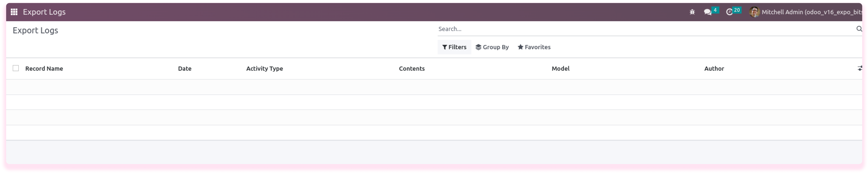Open the Favorites dropdown

click(x=534, y=47)
